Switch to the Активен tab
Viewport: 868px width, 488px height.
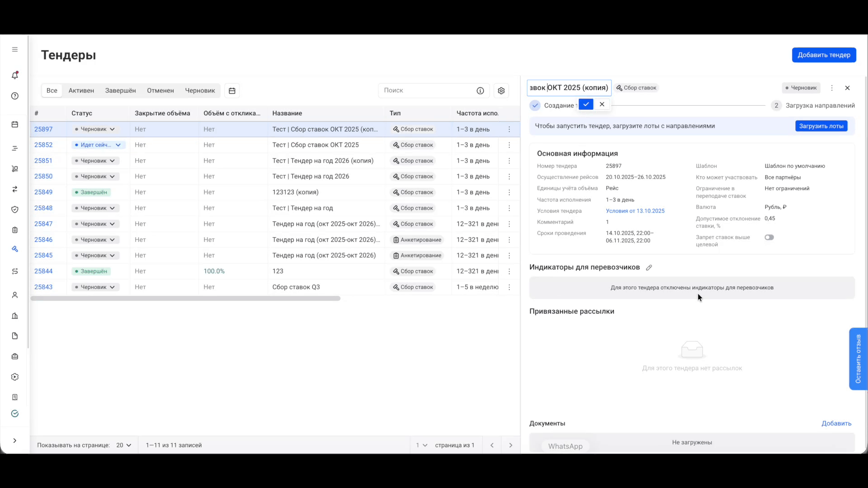(81, 90)
